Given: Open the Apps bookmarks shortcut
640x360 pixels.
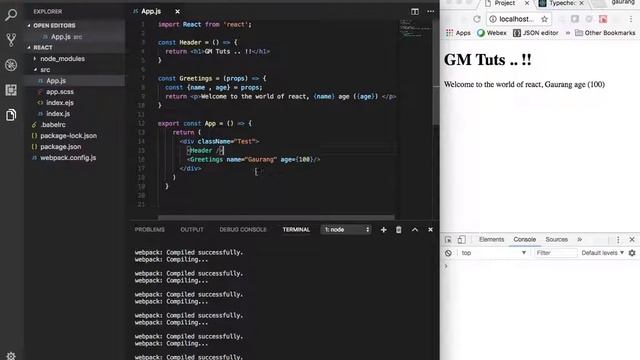Looking at the screenshot, I should coord(458,33).
